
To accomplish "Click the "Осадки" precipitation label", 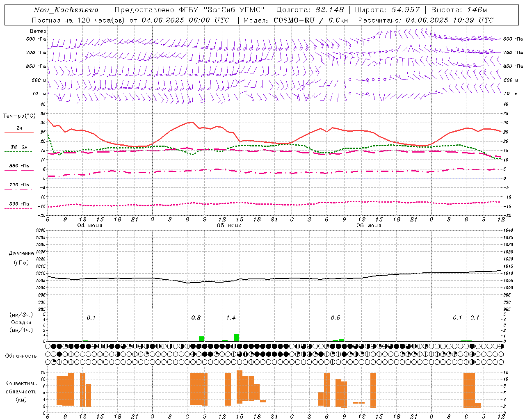I will [21, 322].
